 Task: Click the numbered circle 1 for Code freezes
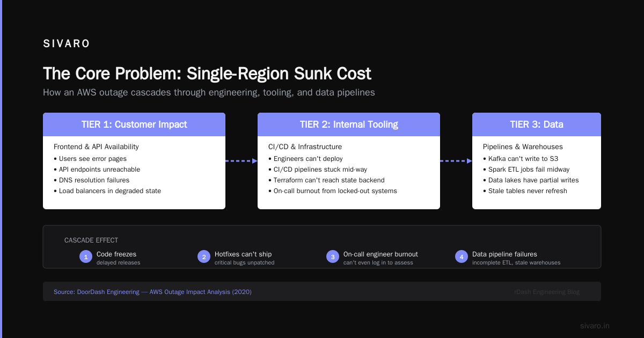86,257
